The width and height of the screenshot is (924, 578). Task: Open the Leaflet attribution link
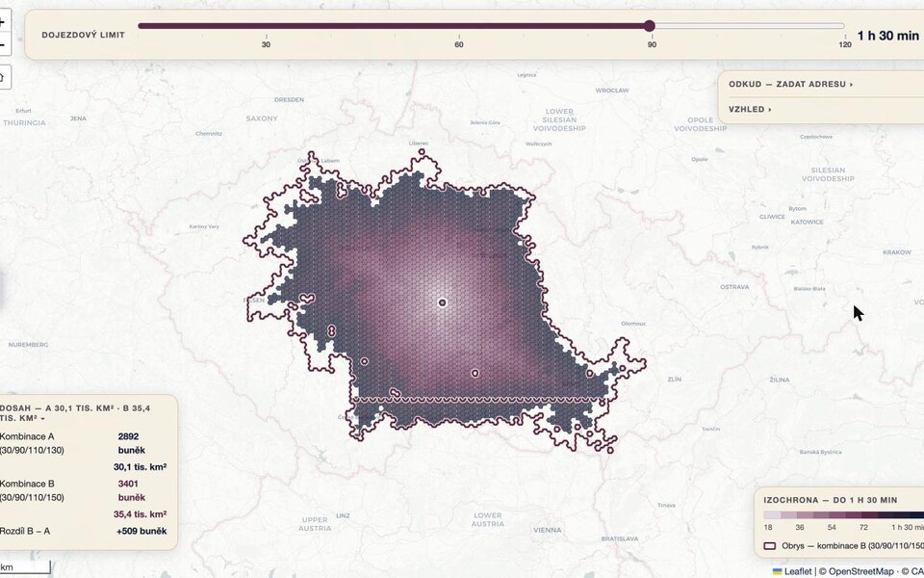pos(798,571)
